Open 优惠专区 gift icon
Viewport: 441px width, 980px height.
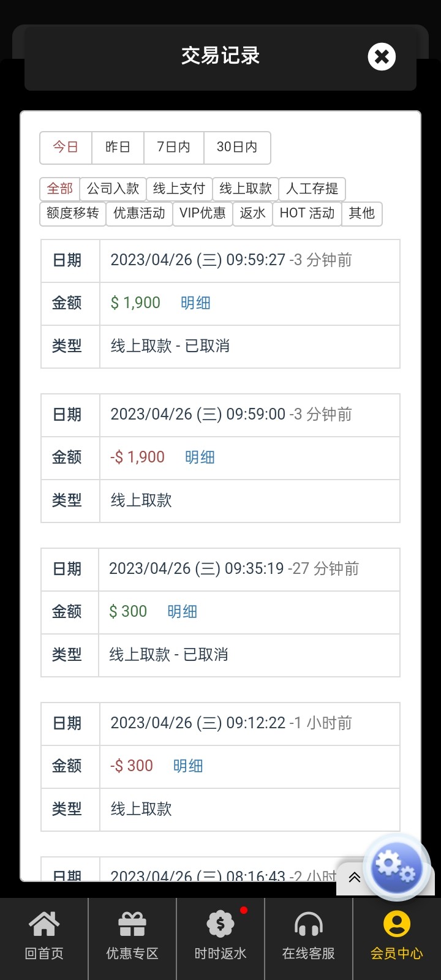click(x=132, y=925)
